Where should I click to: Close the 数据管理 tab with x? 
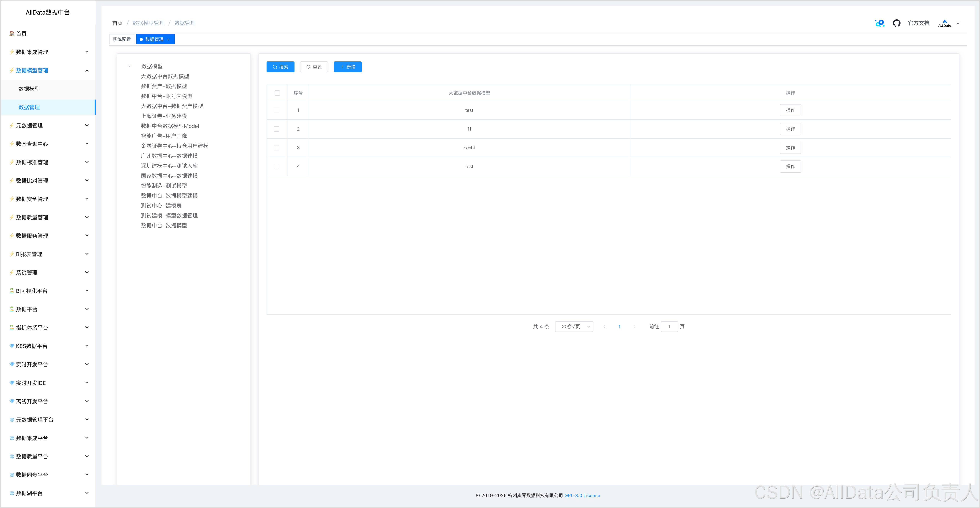click(x=168, y=40)
